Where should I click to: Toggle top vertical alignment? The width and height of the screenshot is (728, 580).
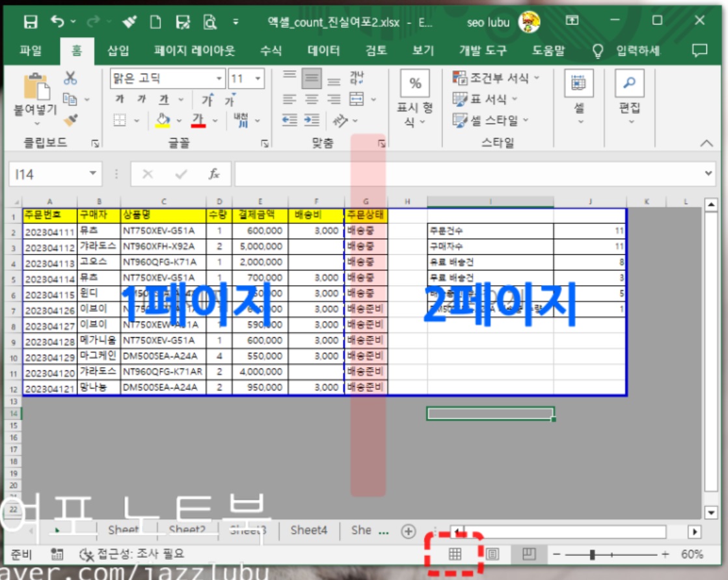290,75
